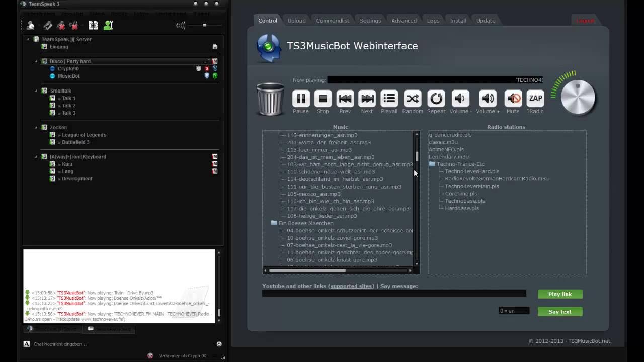This screenshot has width=644, height=362.
Task: Toggle TeamSpeak mute speakers icon
Action: [x=73, y=25]
